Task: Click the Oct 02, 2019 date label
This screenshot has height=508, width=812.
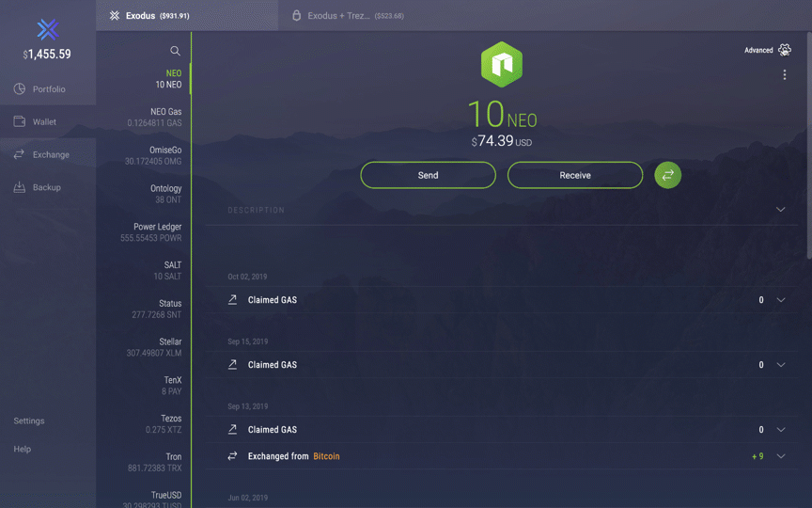Action: point(247,277)
